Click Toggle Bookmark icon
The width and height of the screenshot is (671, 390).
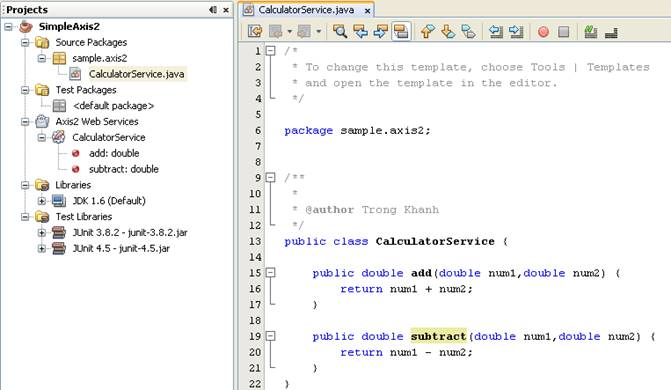point(468,32)
